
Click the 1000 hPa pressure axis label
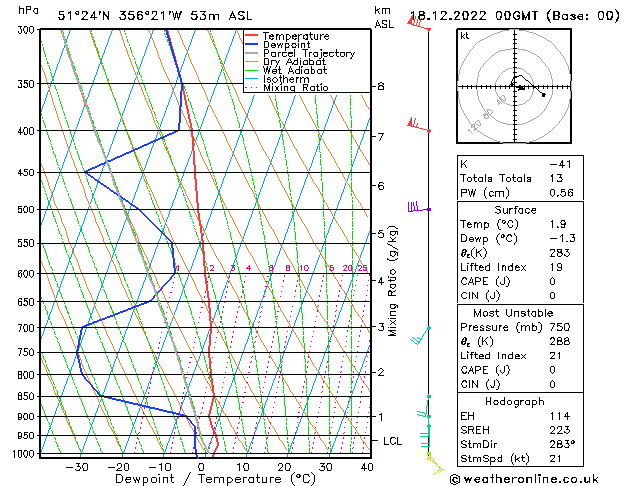coord(24,454)
